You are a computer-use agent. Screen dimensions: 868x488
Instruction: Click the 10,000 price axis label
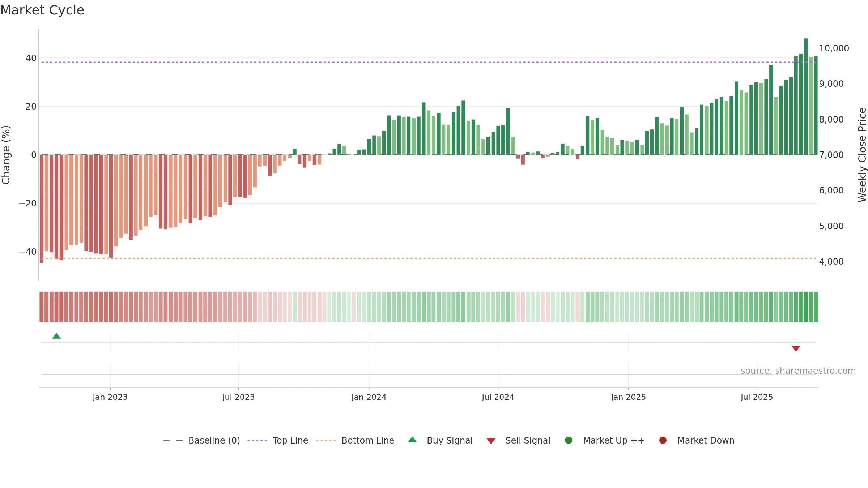coord(834,48)
